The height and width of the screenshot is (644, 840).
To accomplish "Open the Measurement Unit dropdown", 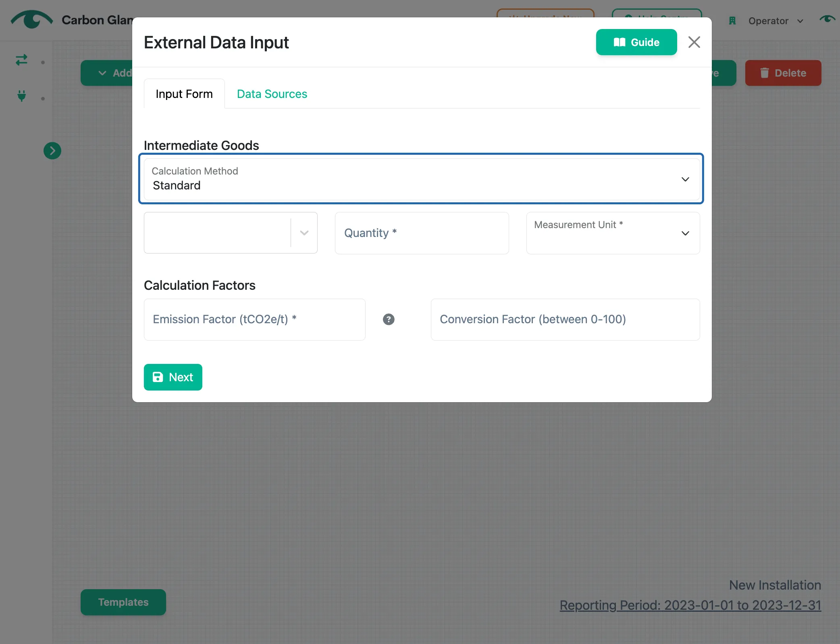I will [x=613, y=233].
